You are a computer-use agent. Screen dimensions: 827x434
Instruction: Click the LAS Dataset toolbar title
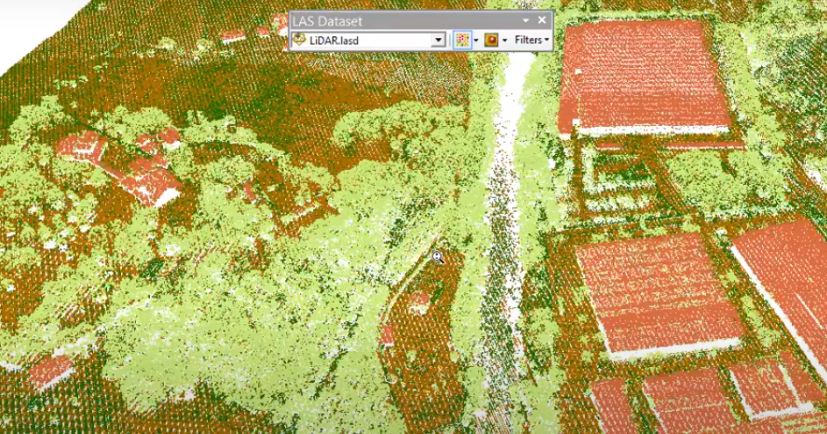point(328,20)
